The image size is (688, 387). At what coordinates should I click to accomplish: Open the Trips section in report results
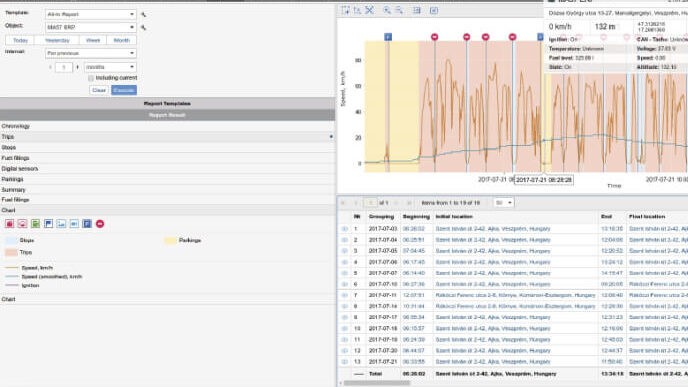coord(167,137)
